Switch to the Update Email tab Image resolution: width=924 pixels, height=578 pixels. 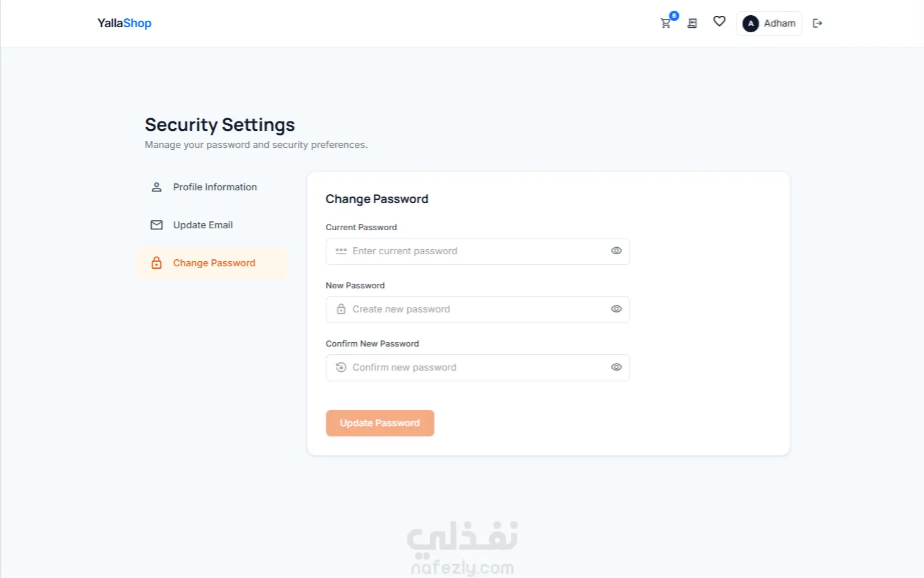pos(211,225)
